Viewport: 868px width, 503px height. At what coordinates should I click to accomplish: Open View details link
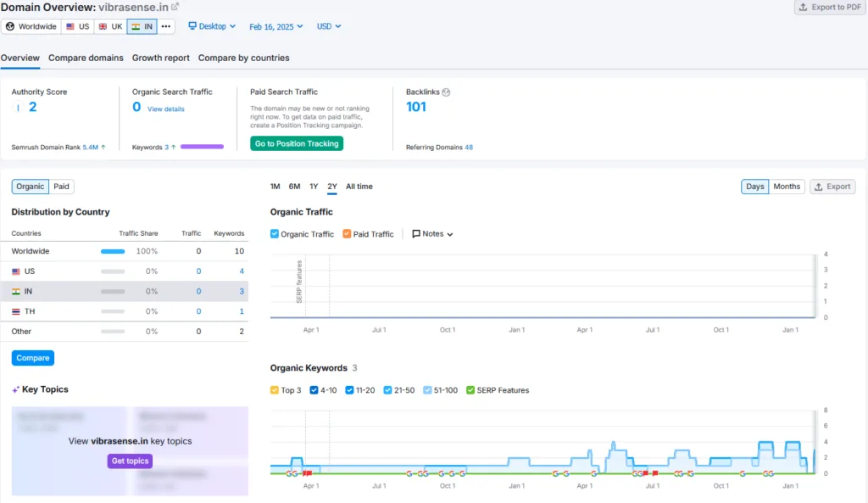point(165,109)
